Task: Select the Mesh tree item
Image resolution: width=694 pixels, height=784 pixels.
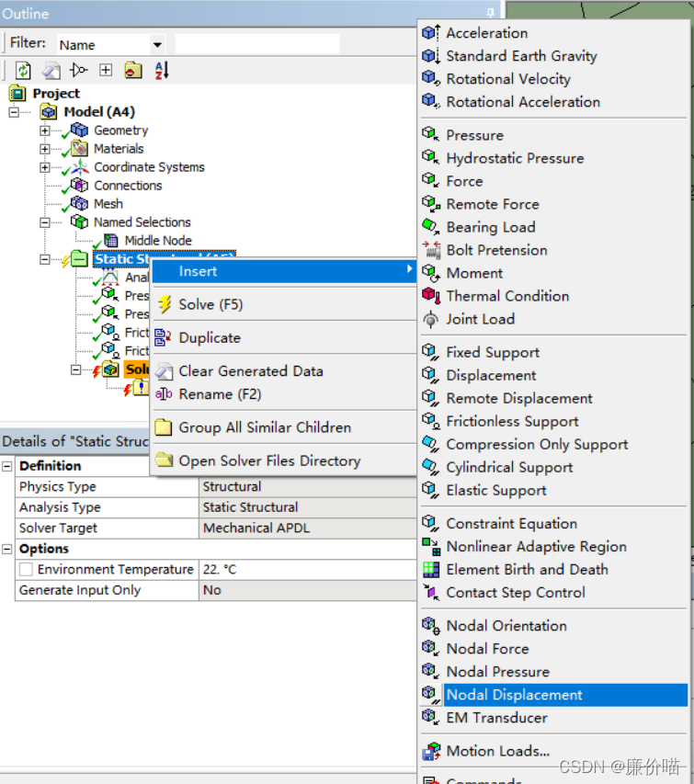Action: [108, 204]
